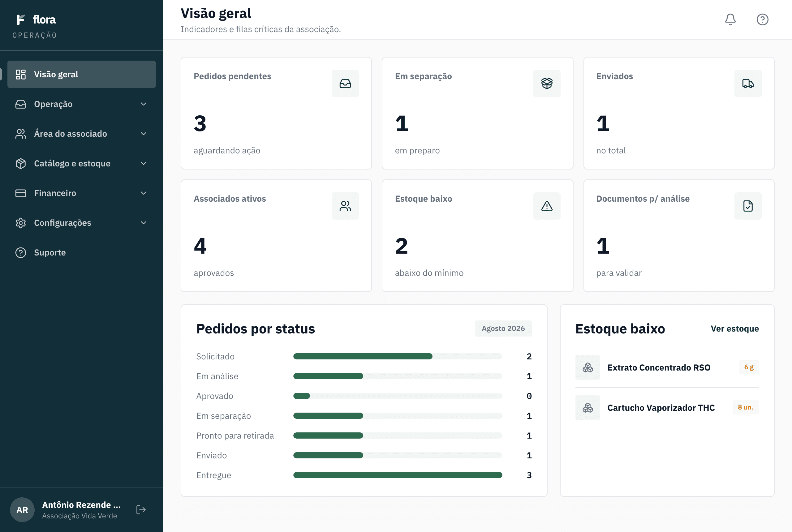The image size is (792, 532).
Task: Open the Catálogo e estoque menu label
Action: pyautogui.click(x=72, y=164)
